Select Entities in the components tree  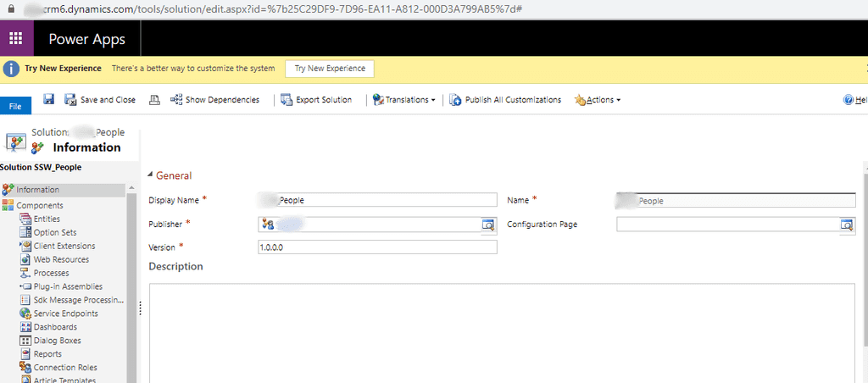[47, 219]
